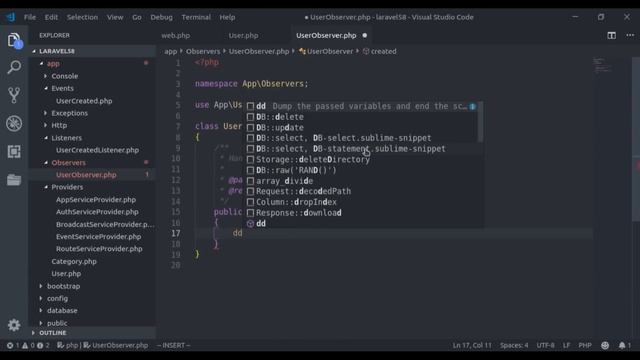Switch to the User.php tab

243,36
